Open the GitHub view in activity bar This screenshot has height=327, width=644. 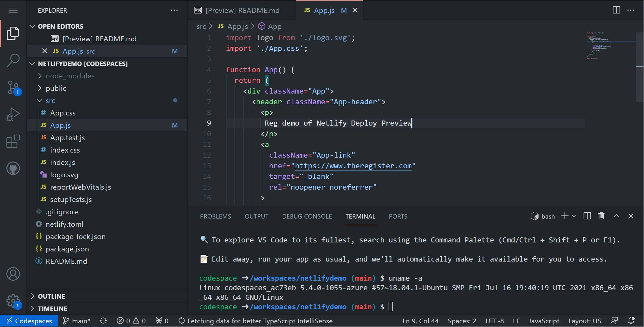coord(13,168)
